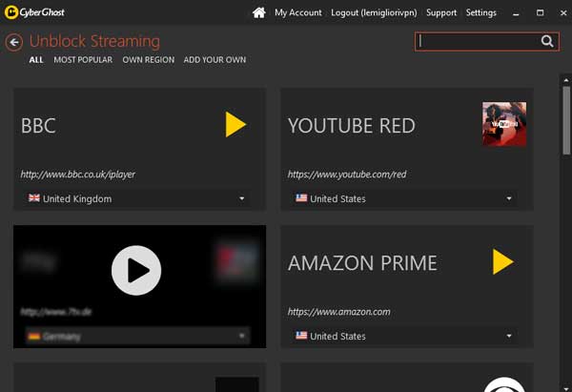Click Logout (lemigliorivpn)

[374, 12]
